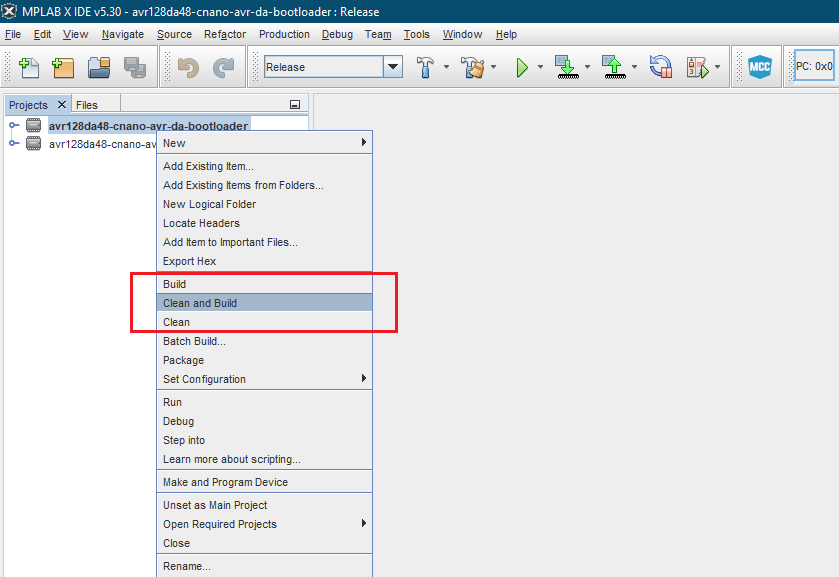
Task: Open dropdown arrow beside Read Device icon
Action: (635, 67)
